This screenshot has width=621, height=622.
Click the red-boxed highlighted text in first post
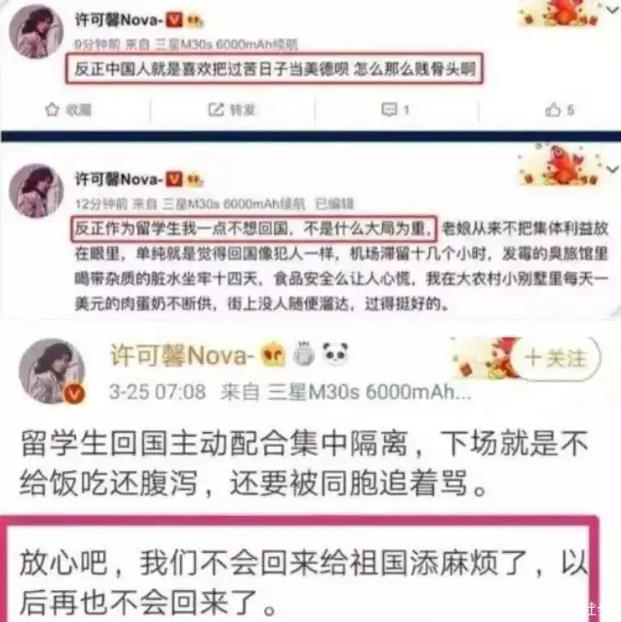tap(275, 68)
